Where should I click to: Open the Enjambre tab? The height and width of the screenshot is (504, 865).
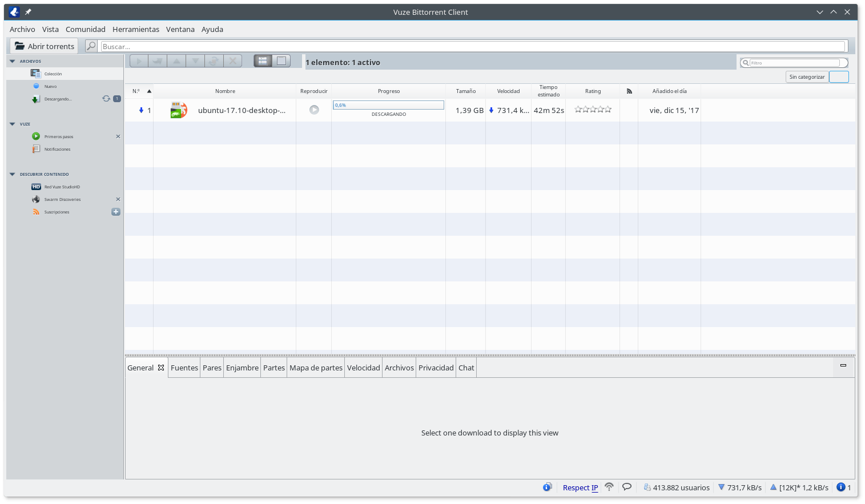[x=242, y=368]
